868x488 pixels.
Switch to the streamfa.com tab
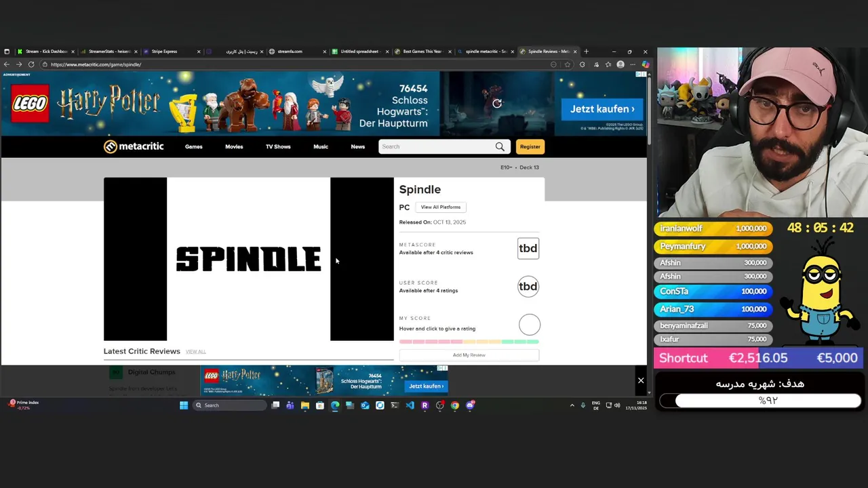298,52
